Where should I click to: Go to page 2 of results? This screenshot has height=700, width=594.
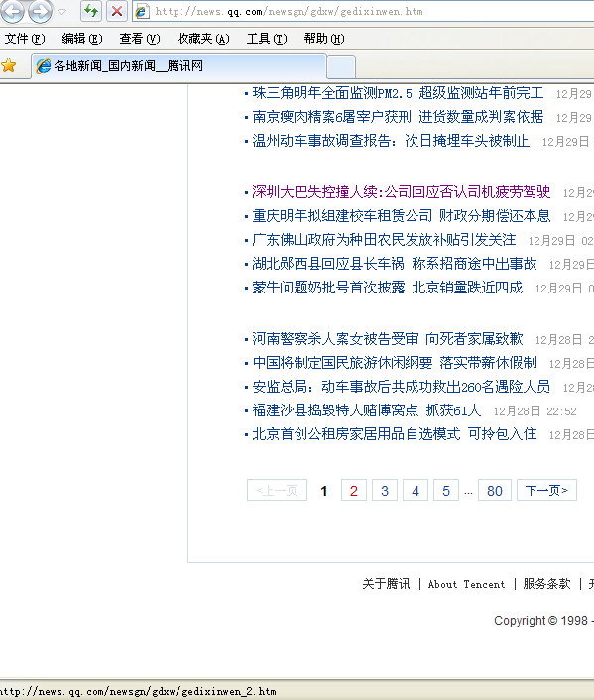coord(354,491)
